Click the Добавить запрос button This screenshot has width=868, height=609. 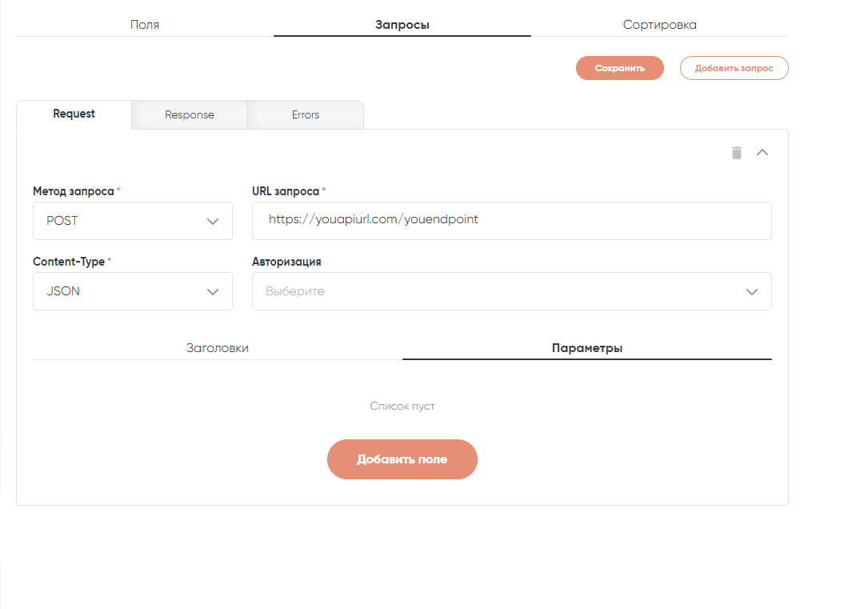[x=734, y=68]
